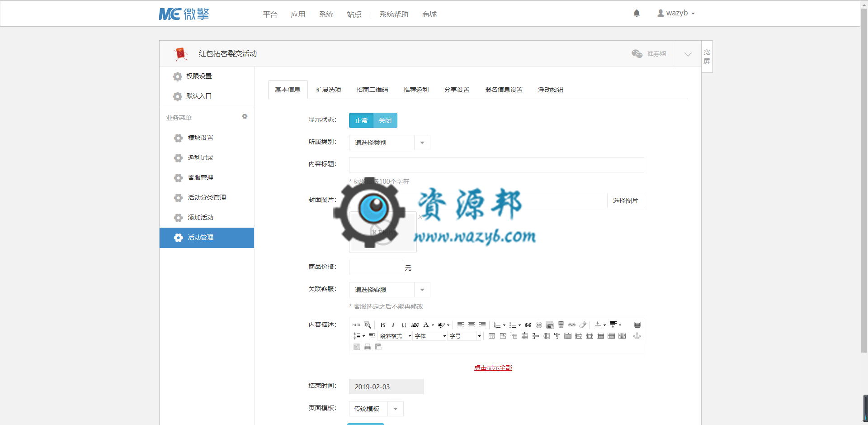868x425 pixels.
Task: Align text right in editor
Action: point(482,325)
